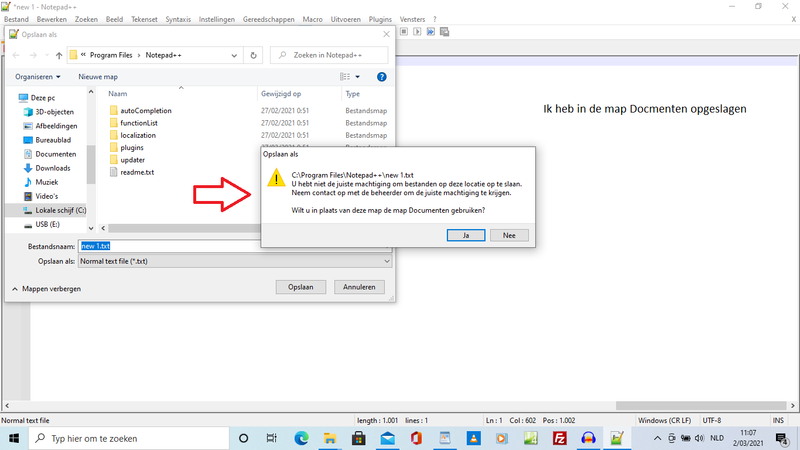Screen dimensions: 800x450
Task: Open the Tekenset menu
Action: click(144, 19)
